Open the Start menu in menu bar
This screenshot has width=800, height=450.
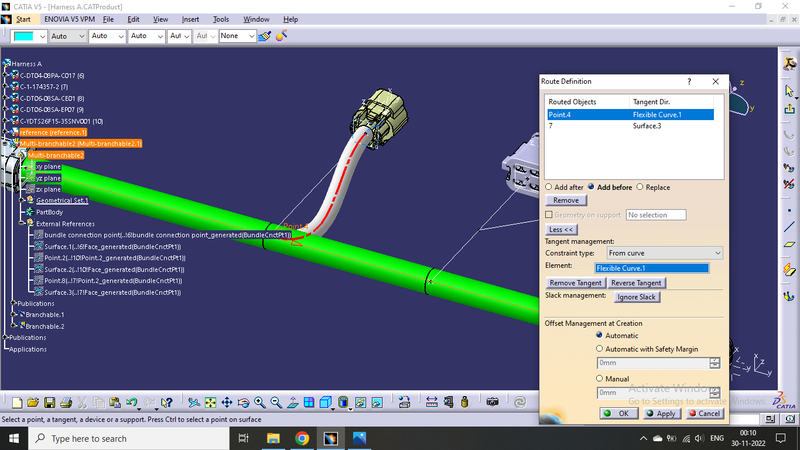(23, 19)
